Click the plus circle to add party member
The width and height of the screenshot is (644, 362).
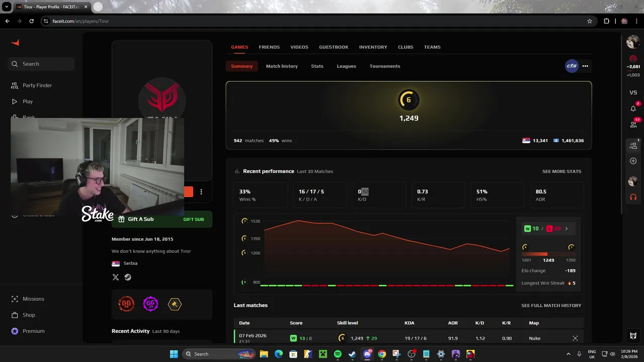tap(633, 161)
